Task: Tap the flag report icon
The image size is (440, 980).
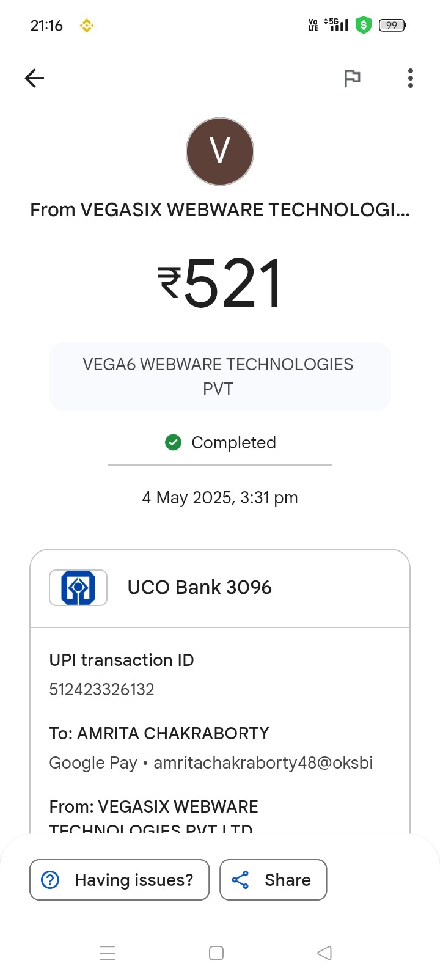Action: [352, 78]
